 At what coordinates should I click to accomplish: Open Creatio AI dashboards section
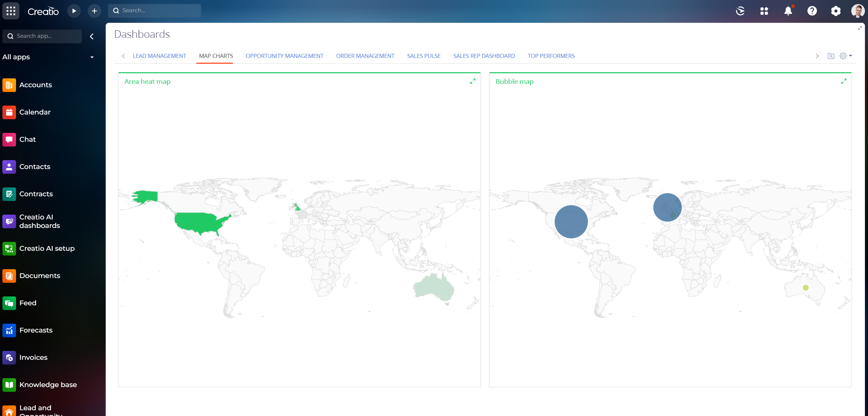[x=39, y=221]
